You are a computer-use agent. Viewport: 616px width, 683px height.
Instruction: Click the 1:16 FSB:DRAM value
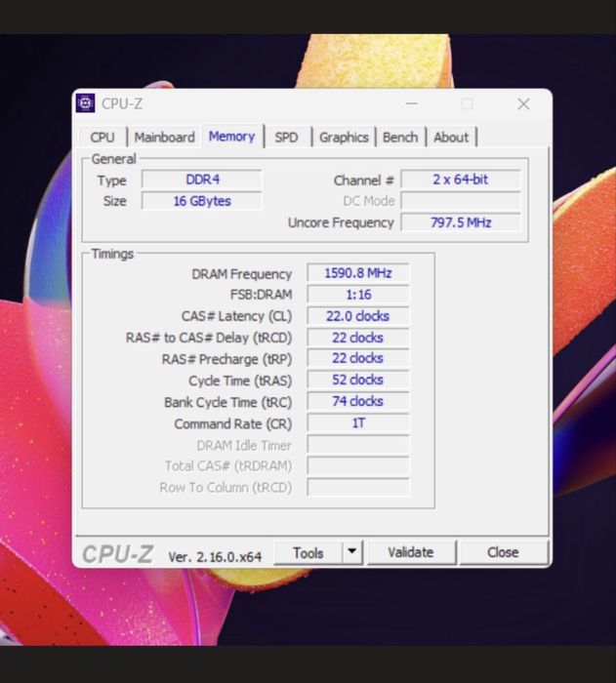pos(358,295)
